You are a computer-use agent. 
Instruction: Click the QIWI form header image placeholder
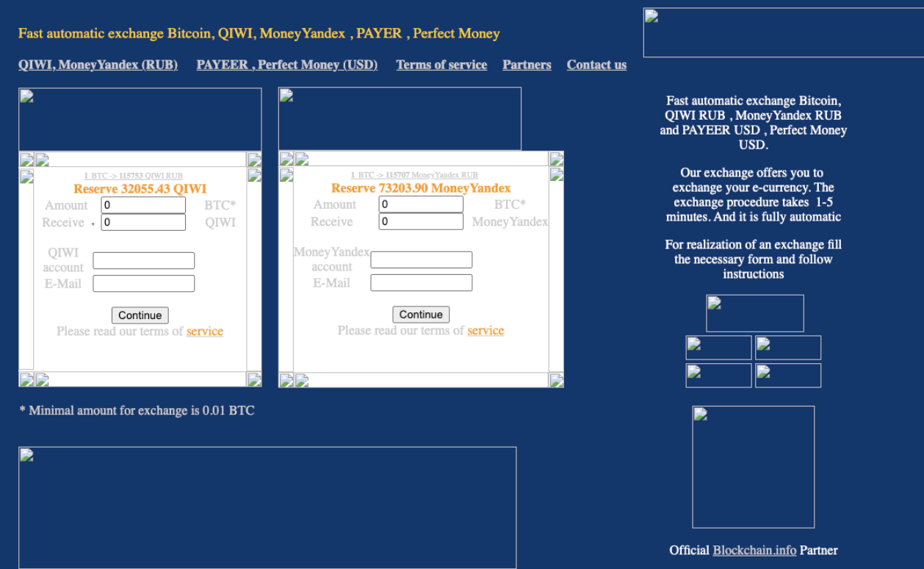140,118
